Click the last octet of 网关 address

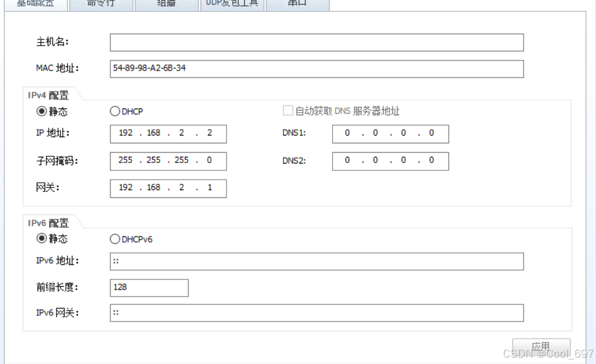(x=209, y=187)
